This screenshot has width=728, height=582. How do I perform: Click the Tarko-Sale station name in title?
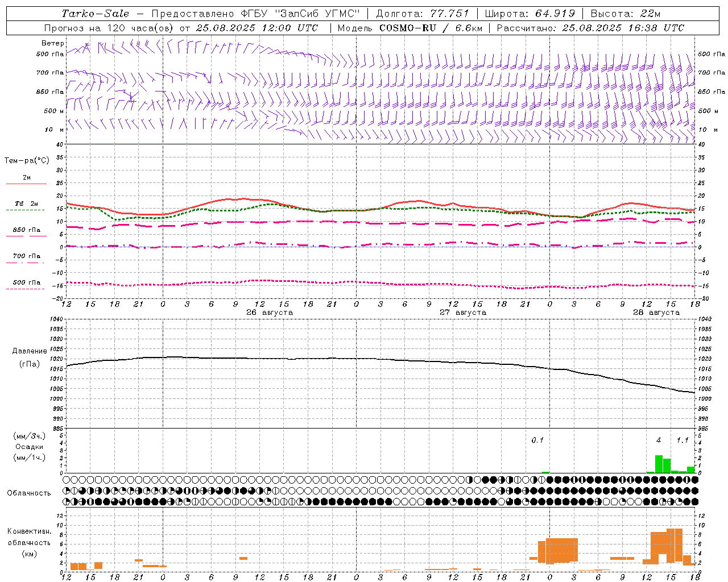click(x=96, y=14)
